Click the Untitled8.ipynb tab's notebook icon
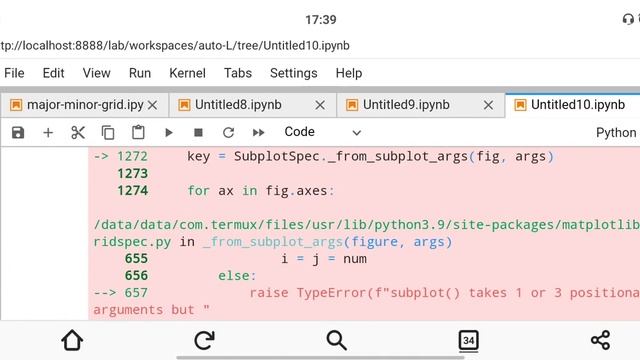The height and width of the screenshot is (360, 640). pos(184,105)
